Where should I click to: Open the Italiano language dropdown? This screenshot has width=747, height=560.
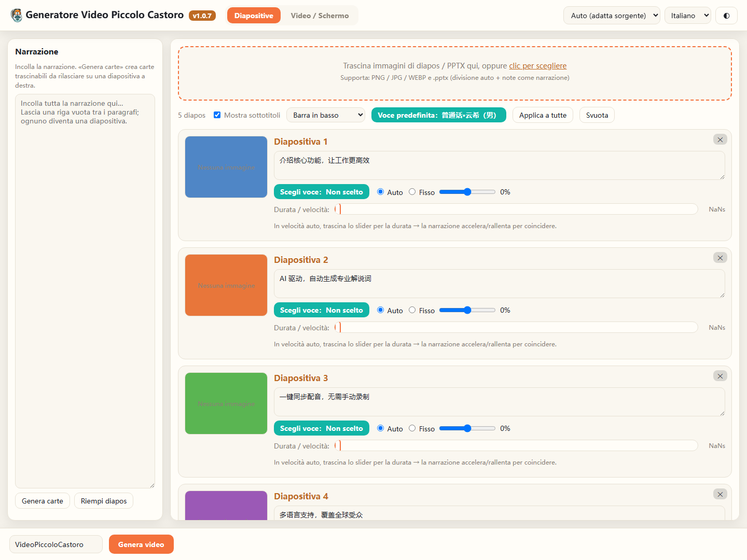(688, 16)
